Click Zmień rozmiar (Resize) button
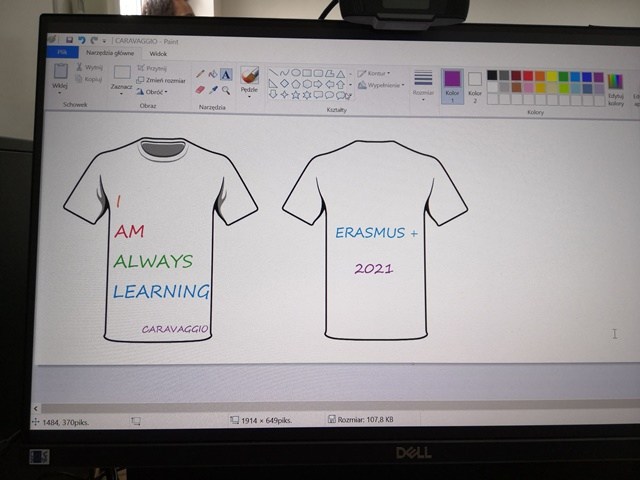This screenshot has width=640, height=480. click(x=161, y=80)
